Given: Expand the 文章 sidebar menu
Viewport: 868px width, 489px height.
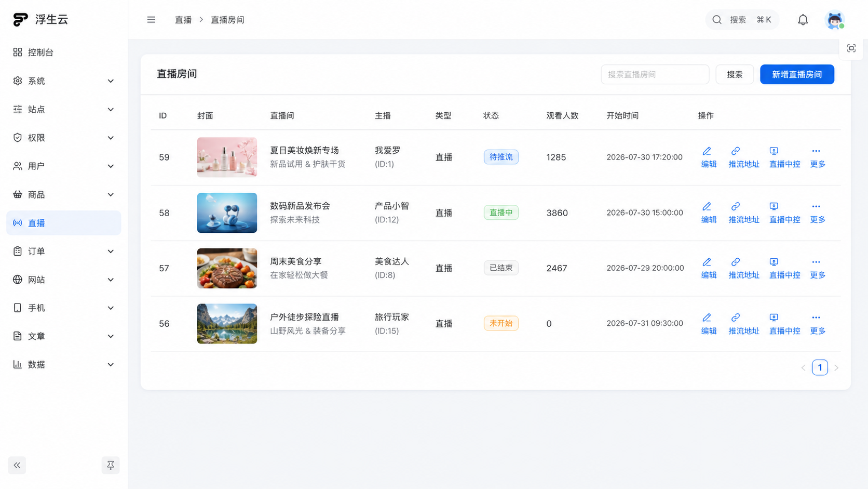Looking at the screenshot, I should (x=63, y=336).
